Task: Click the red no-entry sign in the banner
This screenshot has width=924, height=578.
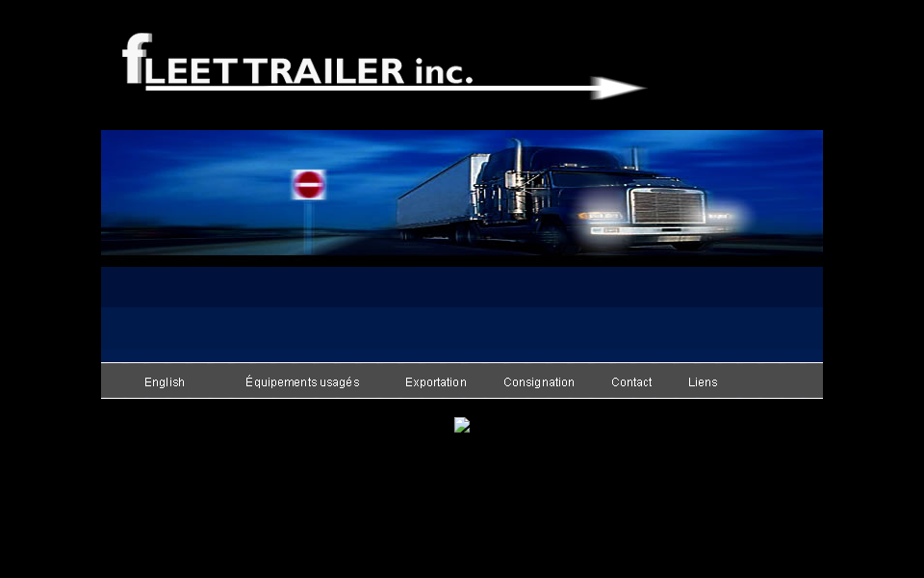Action: (309, 185)
